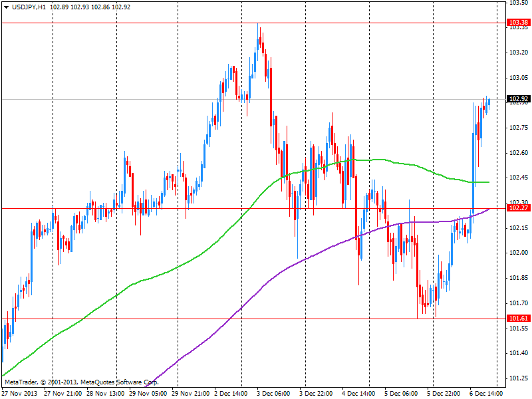Viewport: 532px width, 399px height.
Task: Click the USDJPY,H1 symbol label
Action: [x=29, y=7]
